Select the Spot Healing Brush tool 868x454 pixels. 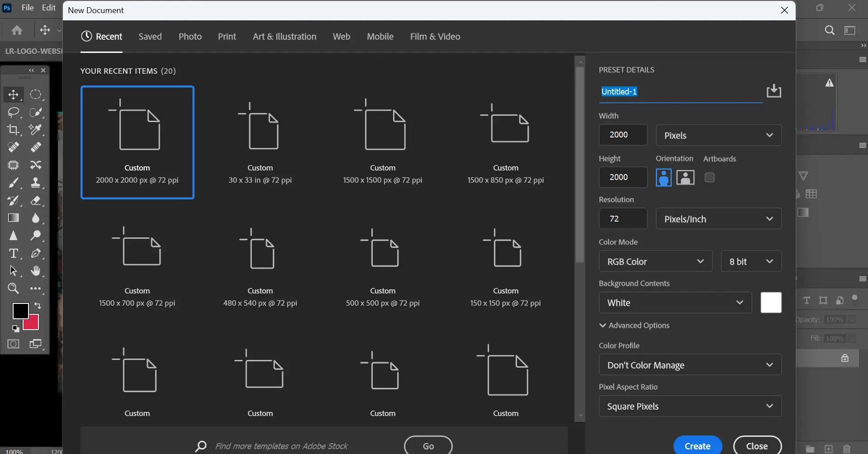[13, 147]
